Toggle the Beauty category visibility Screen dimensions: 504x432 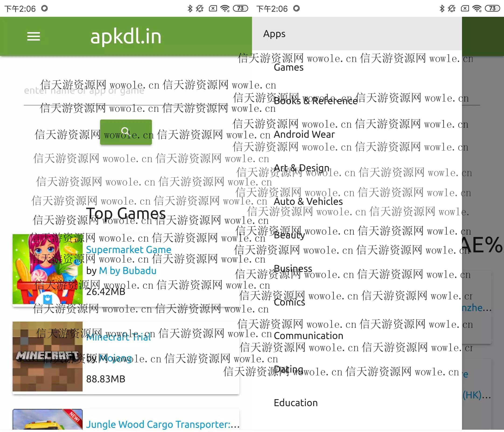click(289, 235)
